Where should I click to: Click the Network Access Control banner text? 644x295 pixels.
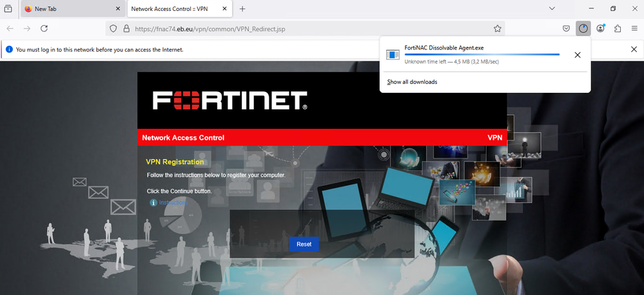pyautogui.click(x=183, y=138)
